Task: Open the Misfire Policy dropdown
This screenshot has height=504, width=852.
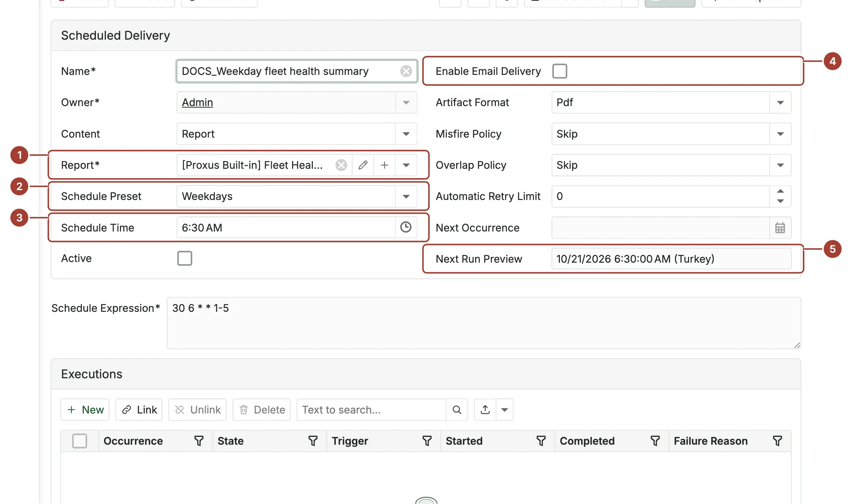Action: coord(780,134)
